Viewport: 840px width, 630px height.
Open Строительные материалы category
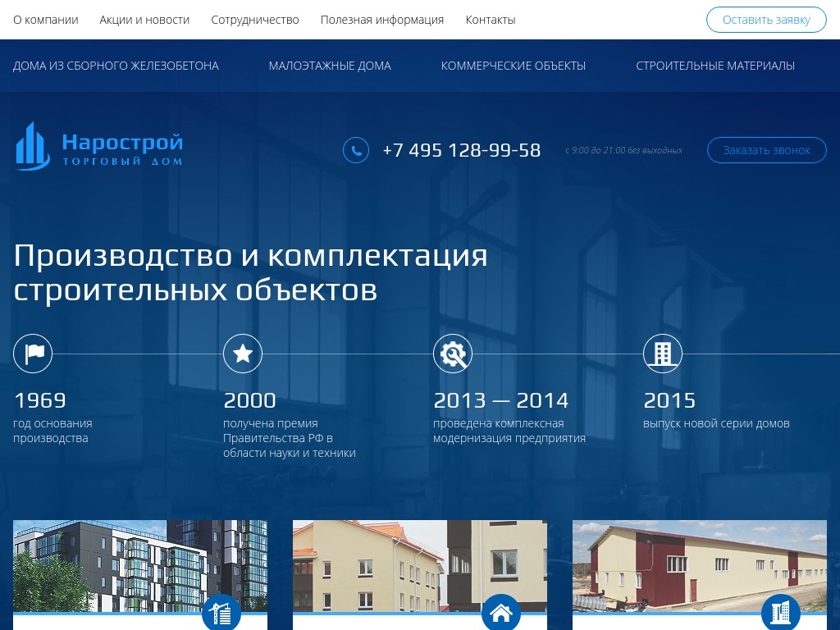click(x=715, y=66)
